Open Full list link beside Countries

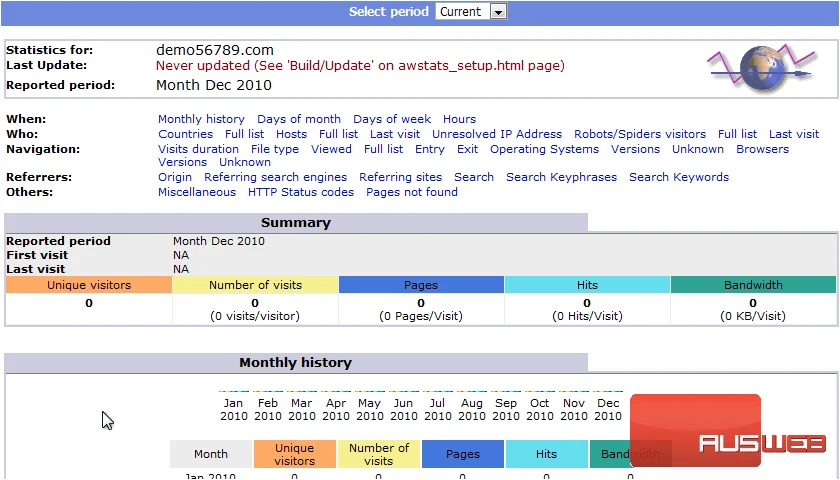click(244, 134)
